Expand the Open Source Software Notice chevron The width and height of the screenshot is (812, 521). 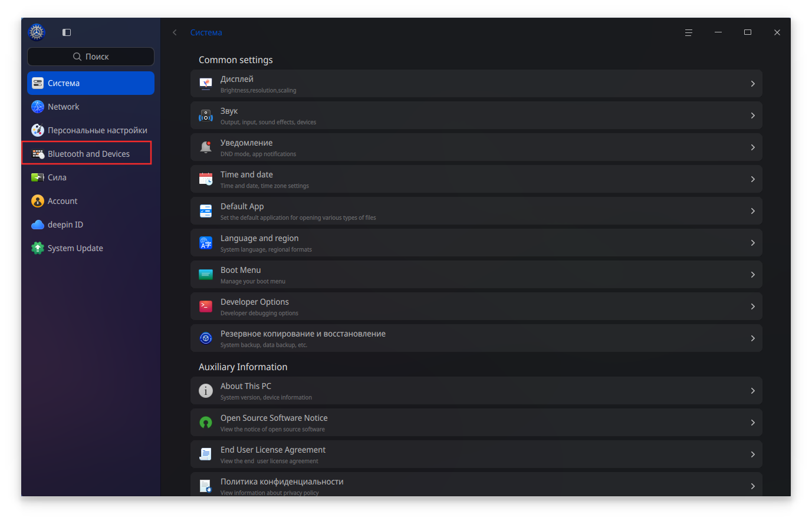(x=753, y=423)
